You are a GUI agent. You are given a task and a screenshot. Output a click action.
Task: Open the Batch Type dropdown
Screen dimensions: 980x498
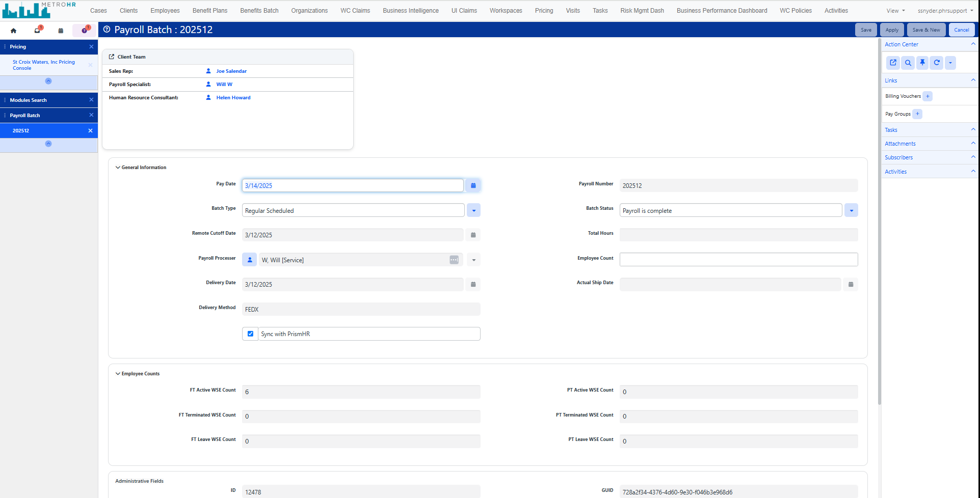(x=473, y=210)
